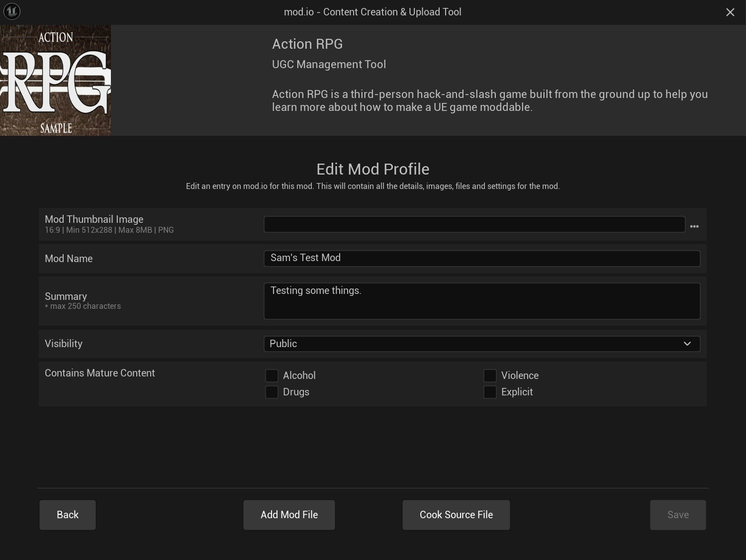Click the window title bar text
The height and width of the screenshot is (560, 746).
coord(373,12)
